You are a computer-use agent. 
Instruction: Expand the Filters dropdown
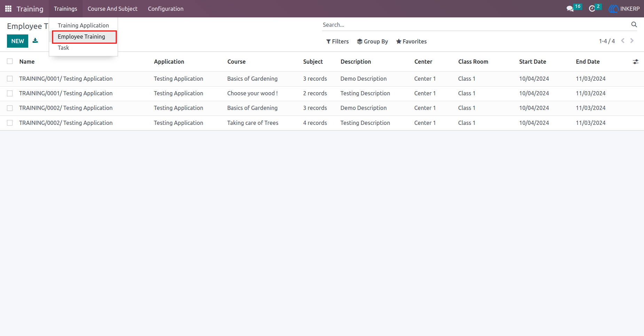(x=337, y=41)
